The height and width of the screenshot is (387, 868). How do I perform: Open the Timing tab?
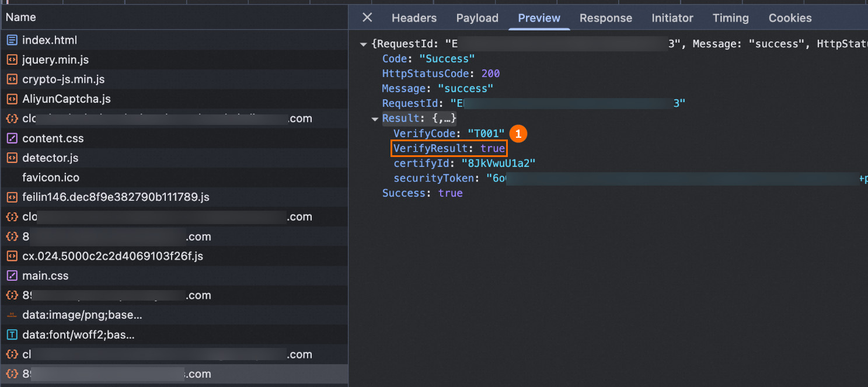point(730,18)
